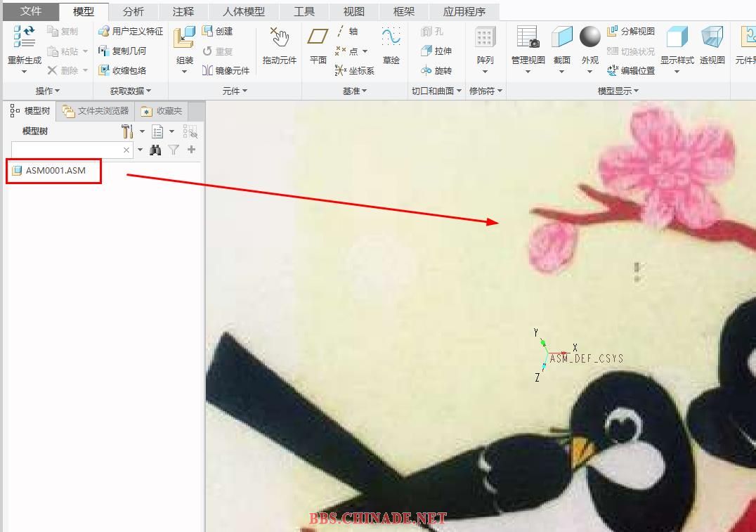Start the 草绘 sketch tool

(x=391, y=46)
